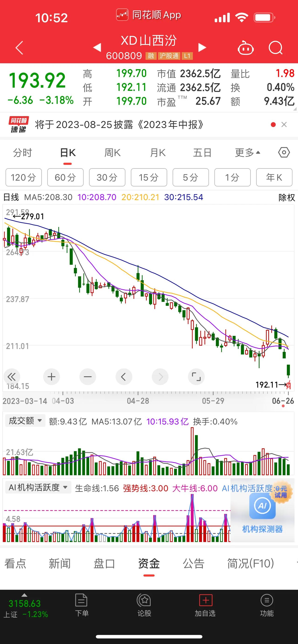Select the 15分 period button
The width and height of the screenshot is (298, 644).
tap(149, 177)
